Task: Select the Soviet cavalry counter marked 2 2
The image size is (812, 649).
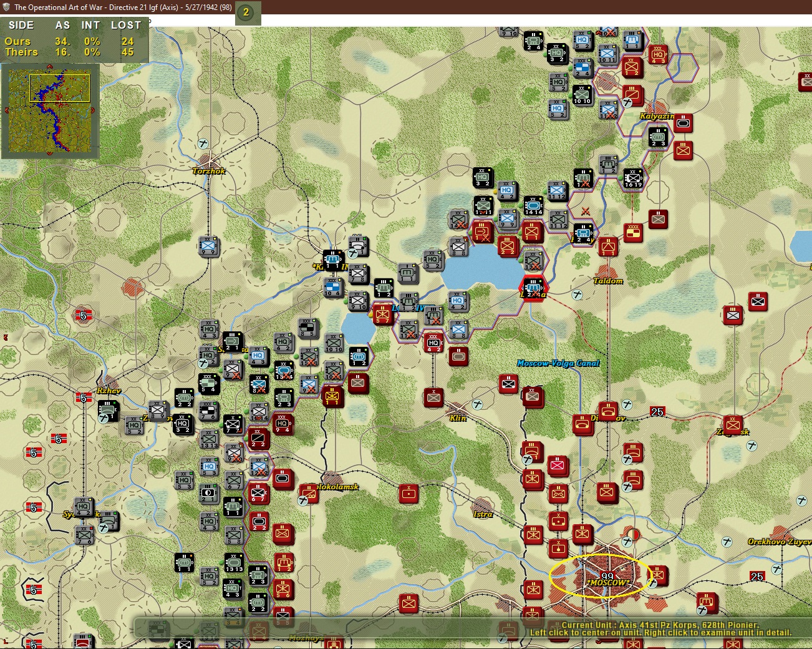Action: [258, 439]
